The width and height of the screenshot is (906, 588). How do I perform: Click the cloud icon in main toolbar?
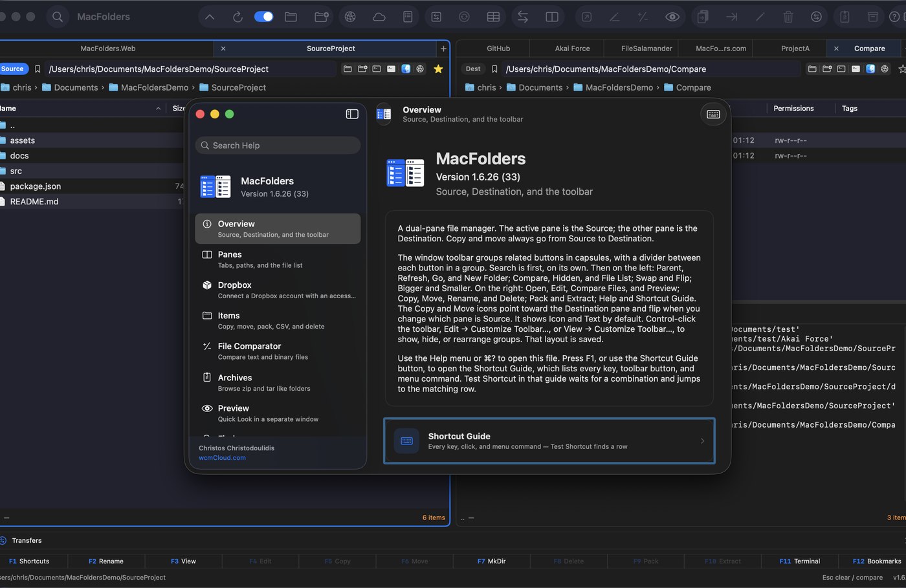click(379, 17)
